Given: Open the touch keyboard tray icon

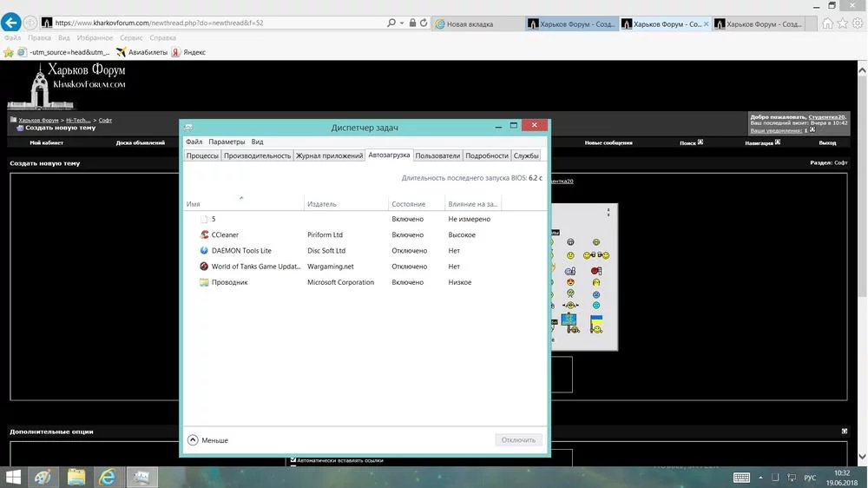Looking at the screenshot, I should coord(741,478).
